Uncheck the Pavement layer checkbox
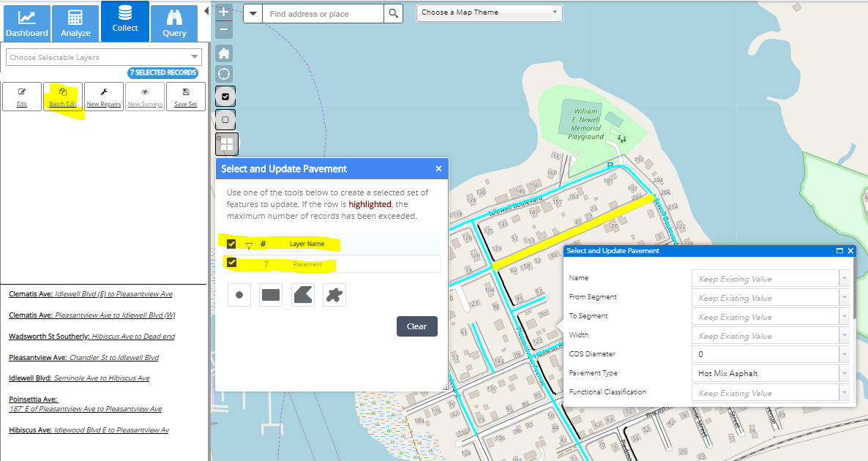Screen dimensions: 868x461 (231, 263)
